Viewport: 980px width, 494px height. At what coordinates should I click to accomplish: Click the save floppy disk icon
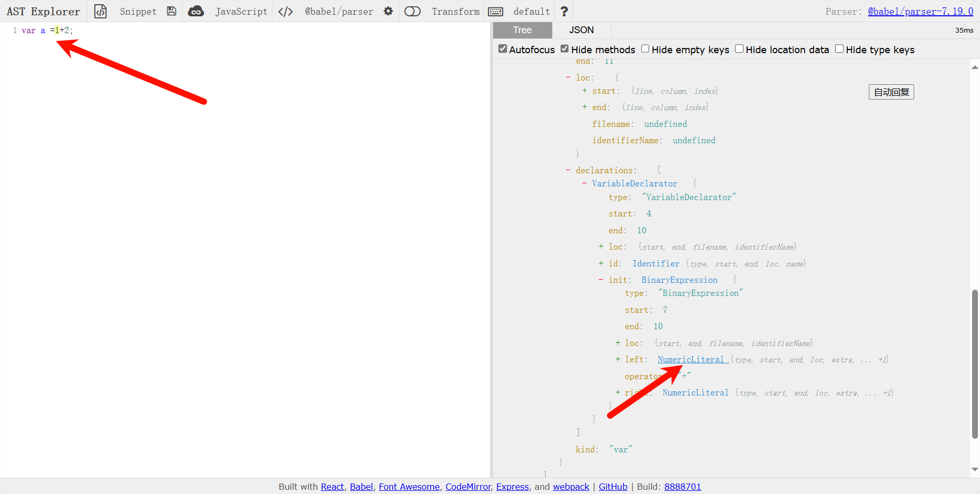pyautogui.click(x=171, y=11)
